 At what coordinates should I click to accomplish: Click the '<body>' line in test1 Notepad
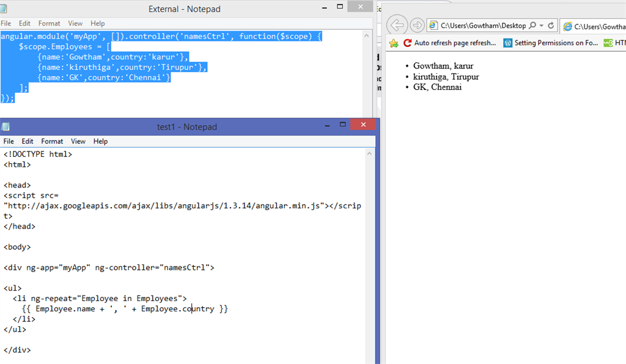point(17,247)
